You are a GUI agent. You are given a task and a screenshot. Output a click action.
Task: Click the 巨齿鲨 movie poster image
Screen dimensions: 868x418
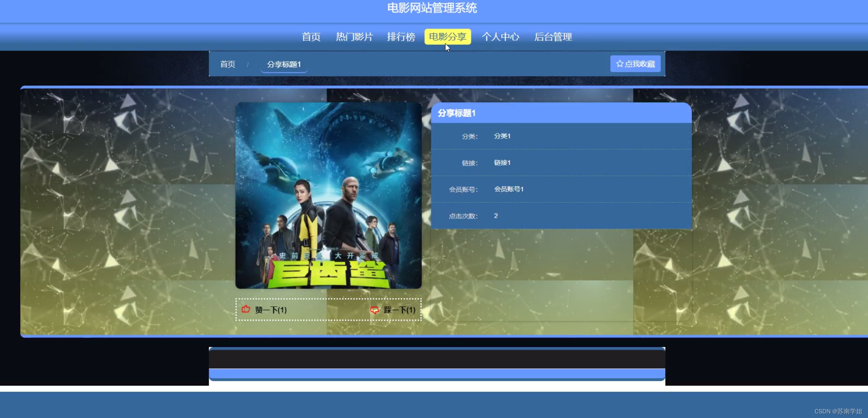coord(328,195)
